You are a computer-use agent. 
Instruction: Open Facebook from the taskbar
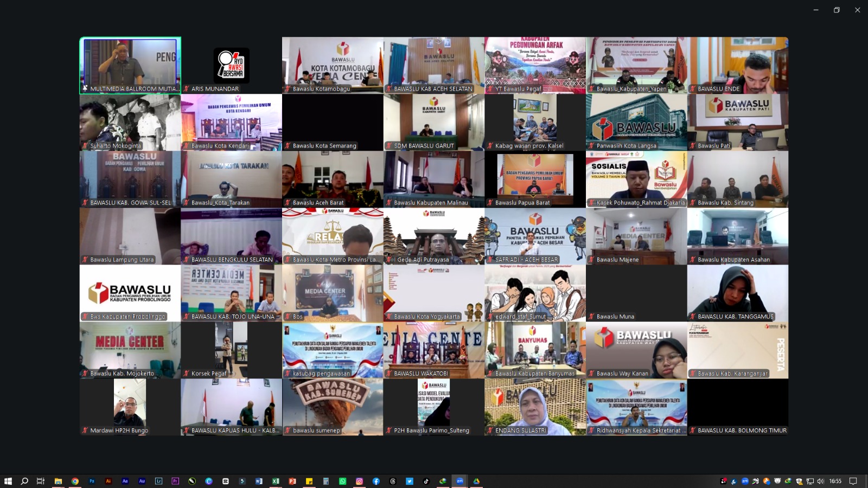pos(376,481)
